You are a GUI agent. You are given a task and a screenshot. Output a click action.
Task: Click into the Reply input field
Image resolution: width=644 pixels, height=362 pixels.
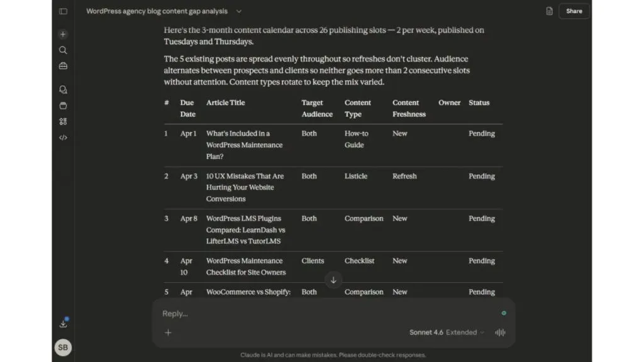click(328, 314)
